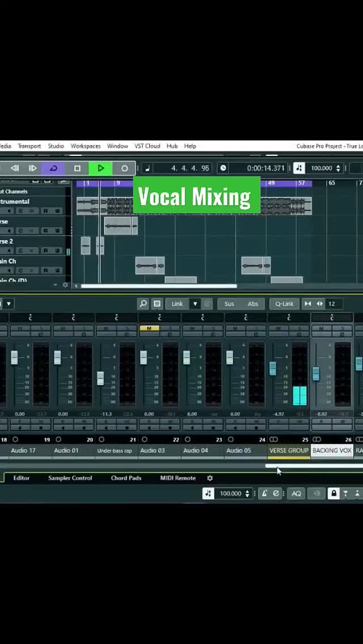Screen dimensions: 363x644
Task: Stop the transport
Action: pyautogui.click(x=77, y=168)
